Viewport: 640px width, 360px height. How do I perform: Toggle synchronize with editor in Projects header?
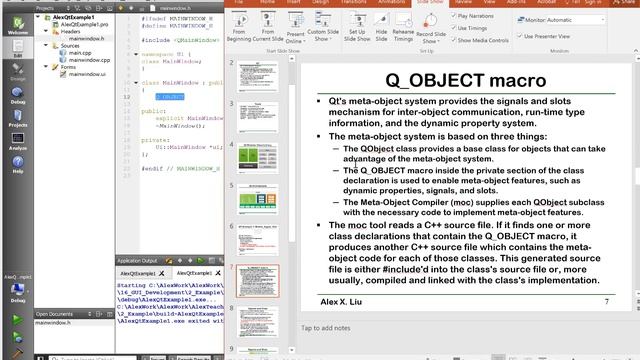(x=88, y=8)
